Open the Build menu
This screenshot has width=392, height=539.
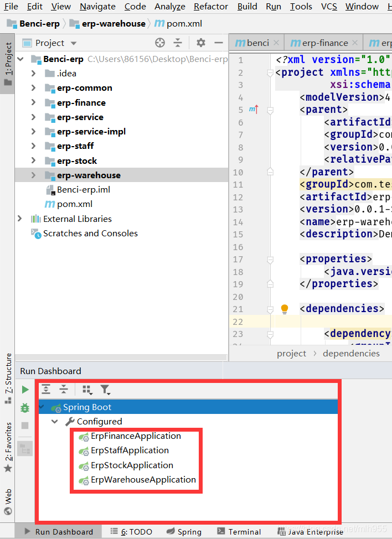point(247,6)
